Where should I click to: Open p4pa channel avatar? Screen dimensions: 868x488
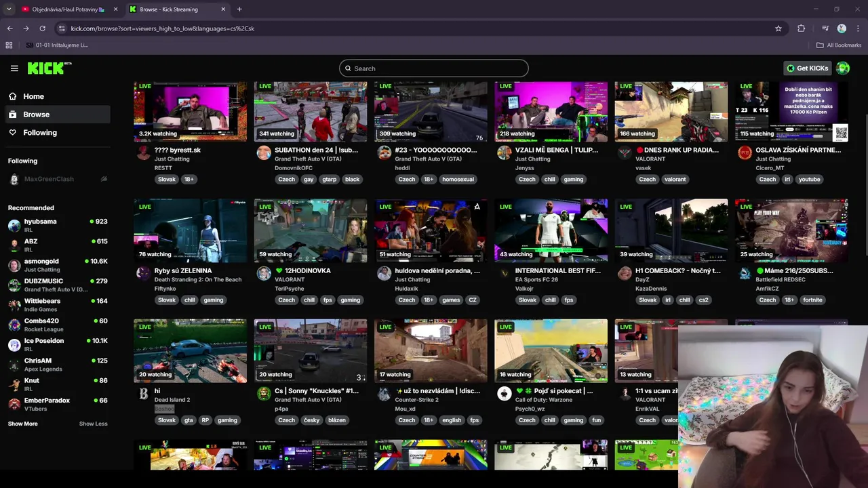point(264,394)
